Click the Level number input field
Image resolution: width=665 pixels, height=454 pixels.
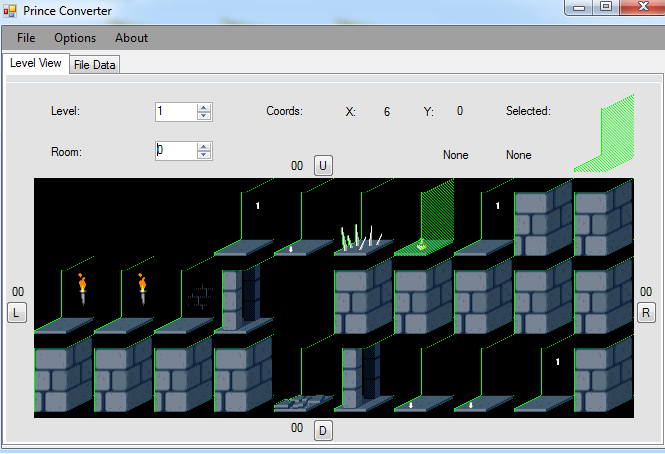[x=176, y=112]
